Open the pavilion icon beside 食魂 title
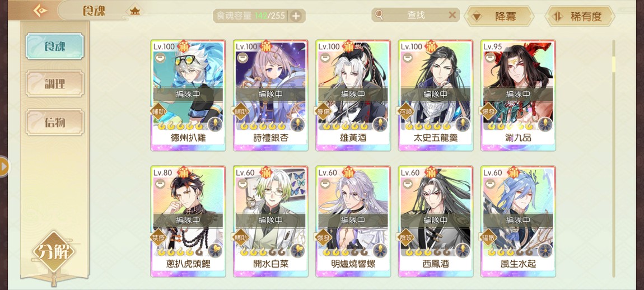Image resolution: width=644 pixels, height=290 pixels. (x=135, y=11)
